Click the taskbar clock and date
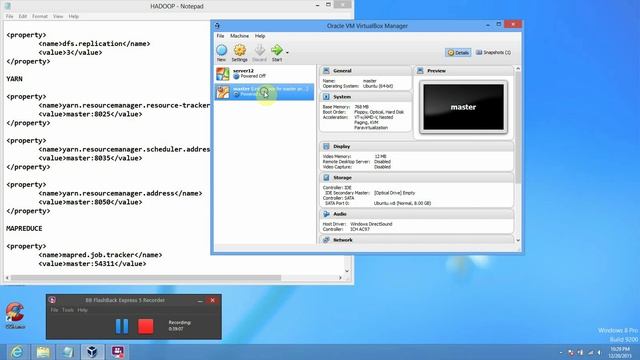The width and height of the screenshot is (640, 360). 620,352
